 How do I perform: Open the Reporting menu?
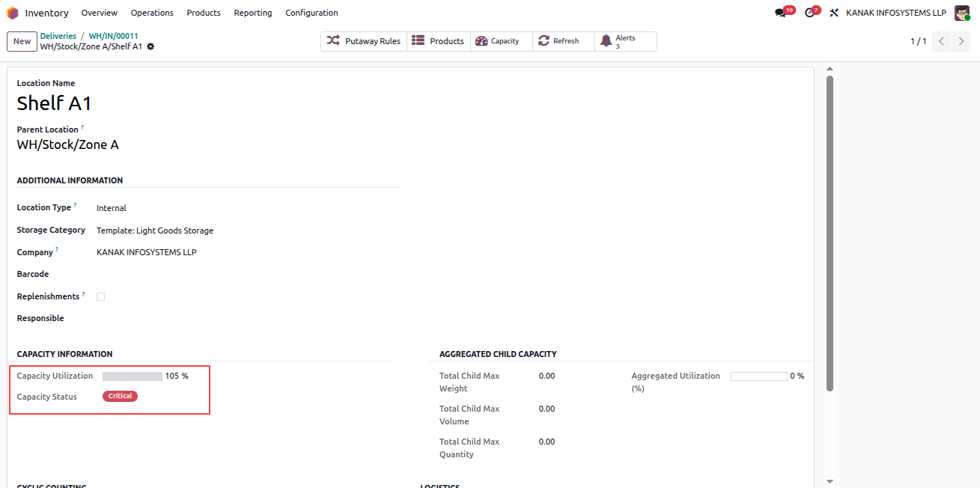point(253,13)
